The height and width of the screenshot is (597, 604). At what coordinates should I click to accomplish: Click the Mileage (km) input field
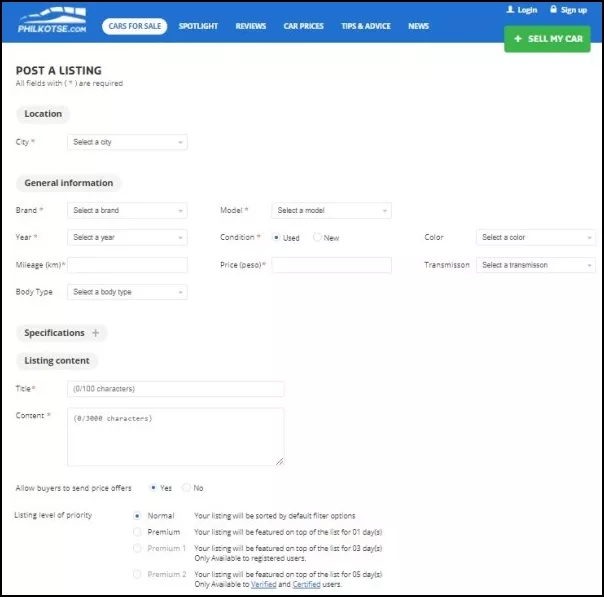[127, 265]
